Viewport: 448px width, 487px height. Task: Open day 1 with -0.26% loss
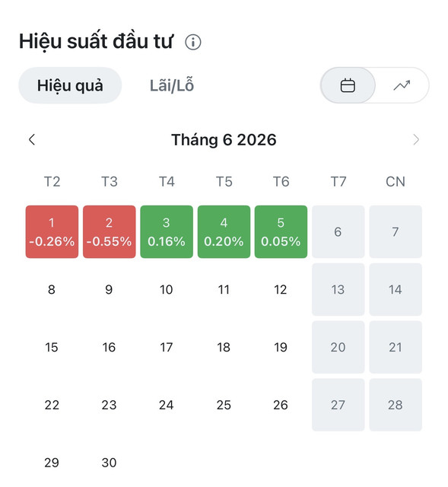[52, 231]
